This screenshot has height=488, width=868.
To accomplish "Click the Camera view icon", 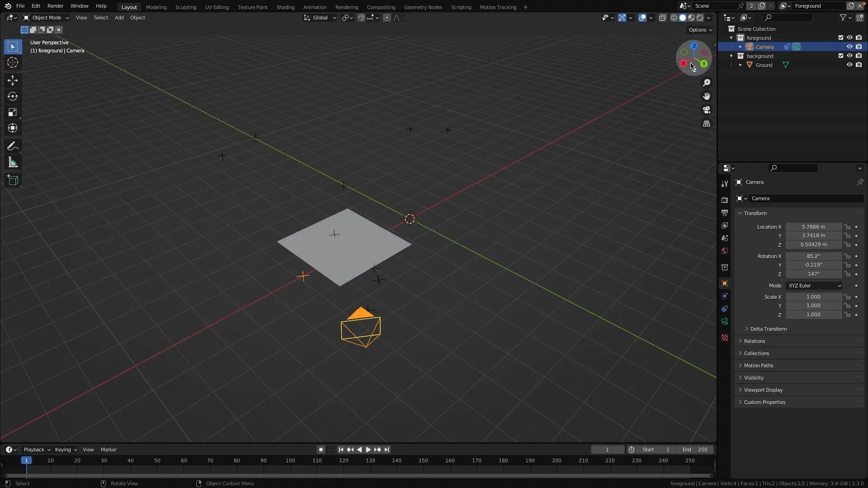I will click(x=707, y=110).
